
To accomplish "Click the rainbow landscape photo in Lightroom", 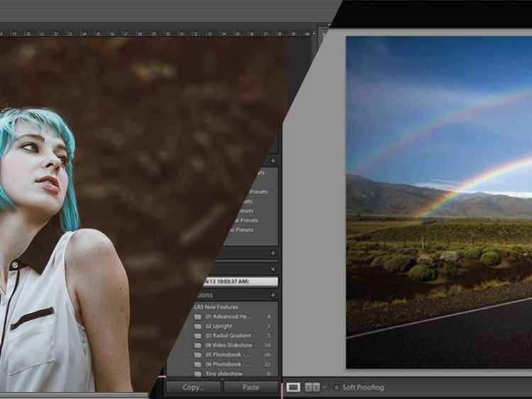I will [x=439, y=202].
